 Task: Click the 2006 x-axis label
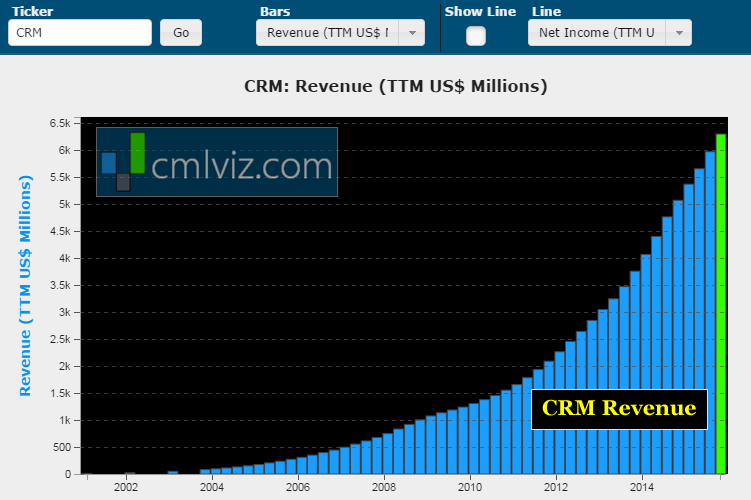(x=298, y=487)
